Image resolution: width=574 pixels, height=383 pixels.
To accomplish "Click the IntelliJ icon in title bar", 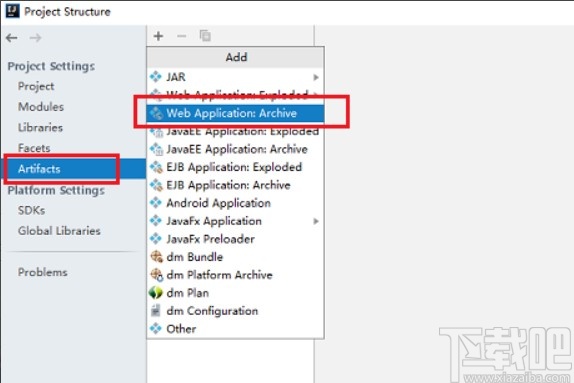I will 12,11.
